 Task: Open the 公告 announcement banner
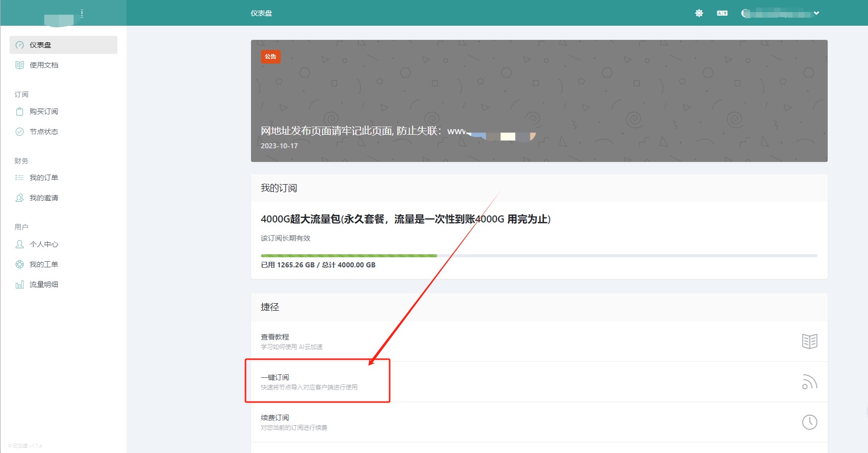point(539,101)
